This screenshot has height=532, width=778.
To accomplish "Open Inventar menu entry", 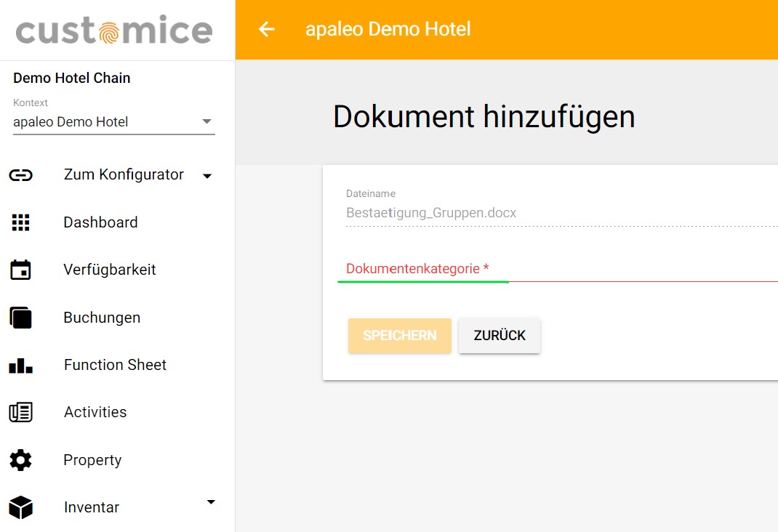I will (92, 507).
